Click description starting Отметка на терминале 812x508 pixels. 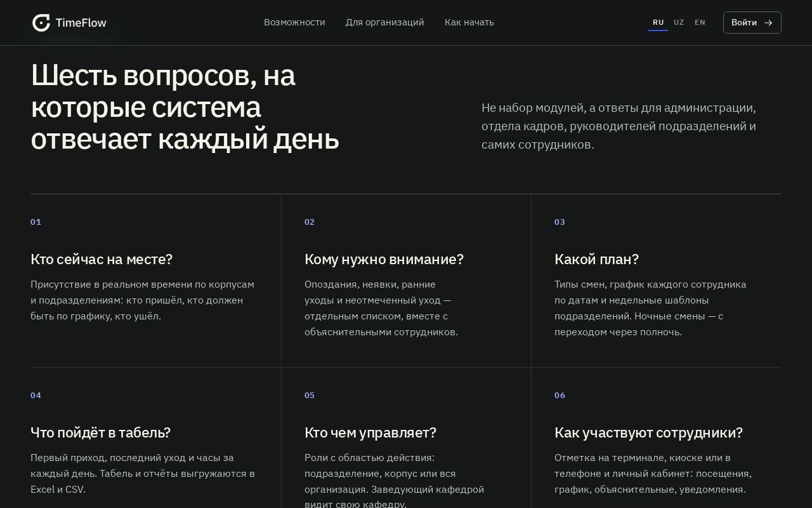point(653,473)
